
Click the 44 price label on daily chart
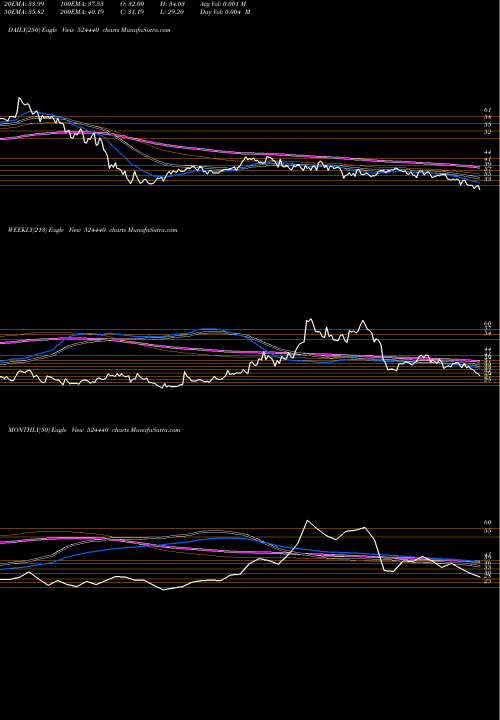(488, 152)
